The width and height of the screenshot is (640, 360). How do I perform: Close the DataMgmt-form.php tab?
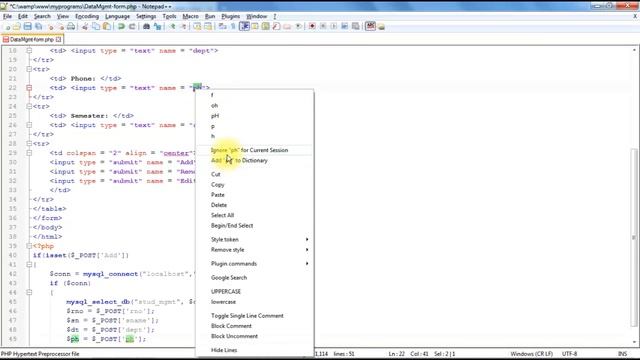point(58,40)
